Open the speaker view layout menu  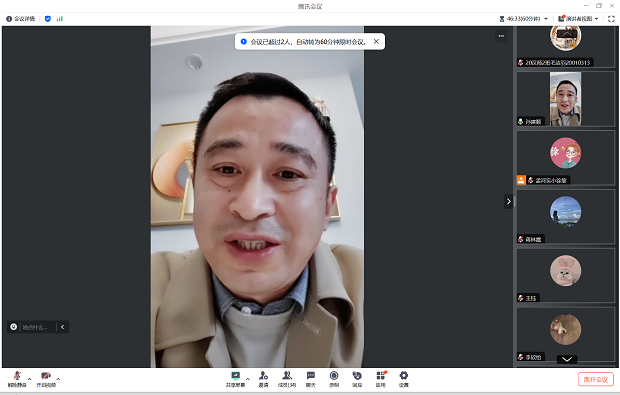(578, 19)
